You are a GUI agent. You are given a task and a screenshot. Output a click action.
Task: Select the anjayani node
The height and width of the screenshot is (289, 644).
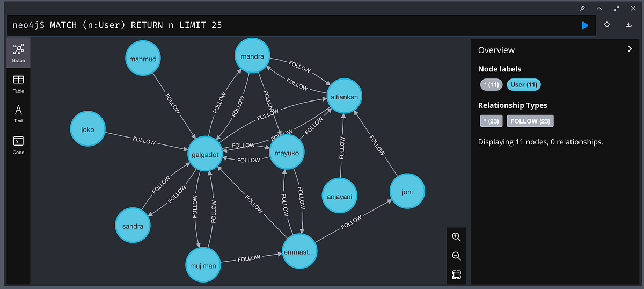(341, 196)
